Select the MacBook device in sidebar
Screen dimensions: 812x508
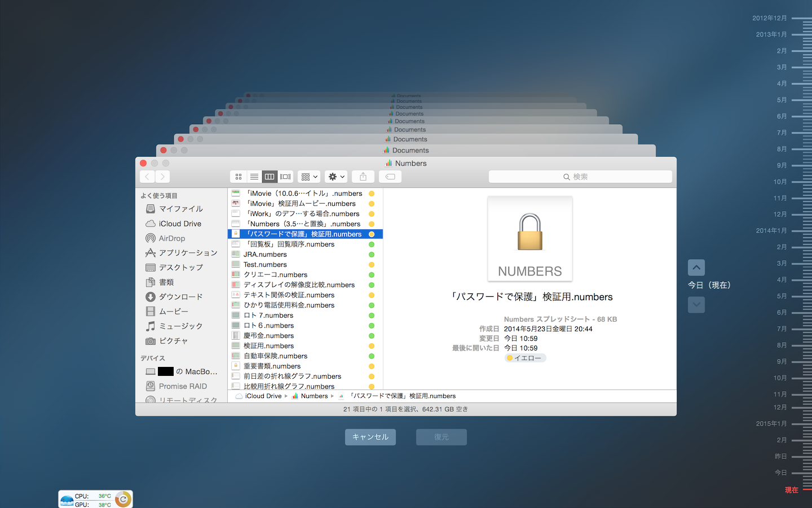180,371
